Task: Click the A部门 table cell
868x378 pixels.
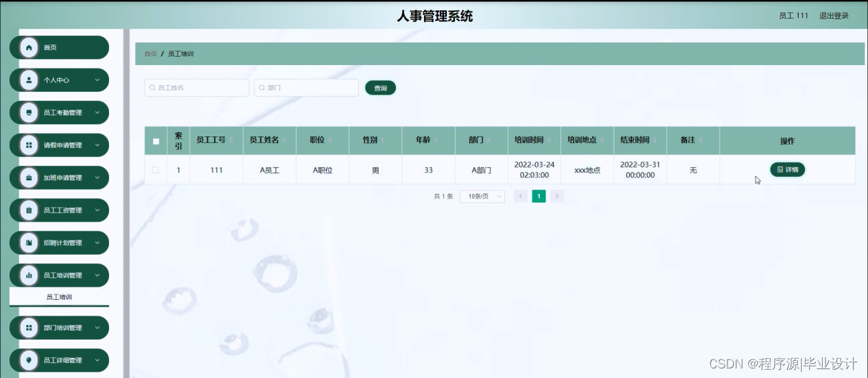Action: pyautogui.click(x=482, y=170)
